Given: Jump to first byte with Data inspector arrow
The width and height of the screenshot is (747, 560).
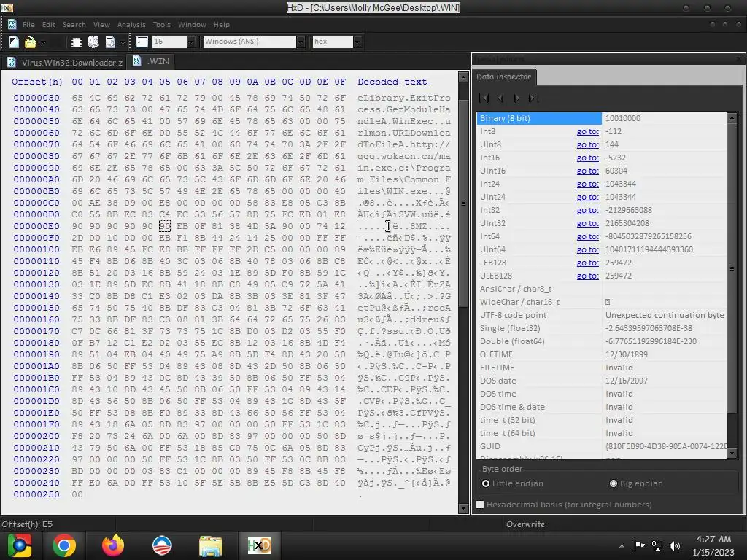Looking at the screenshot, I should point(484,98).
